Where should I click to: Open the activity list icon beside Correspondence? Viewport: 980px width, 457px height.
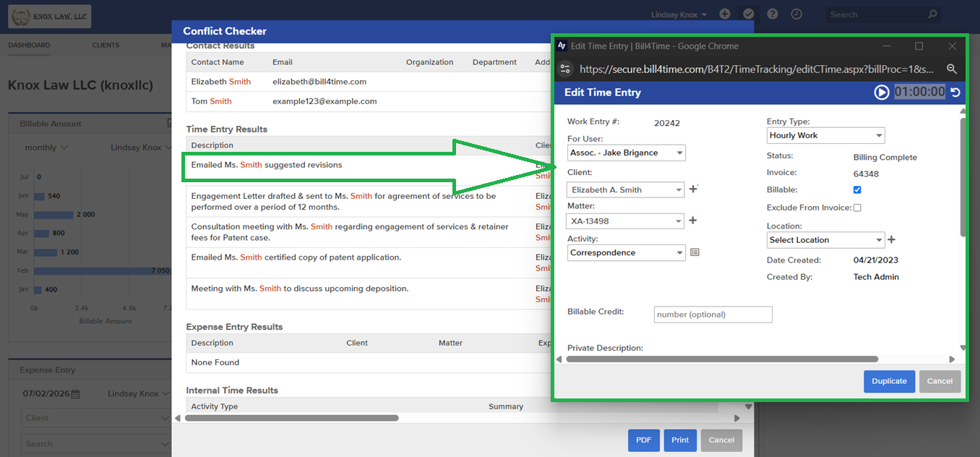(695, 252)
